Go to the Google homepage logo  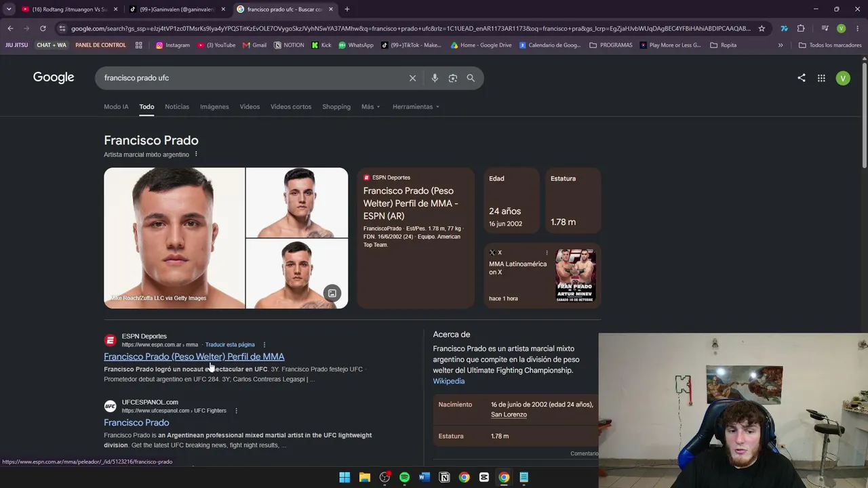point(54,77)
